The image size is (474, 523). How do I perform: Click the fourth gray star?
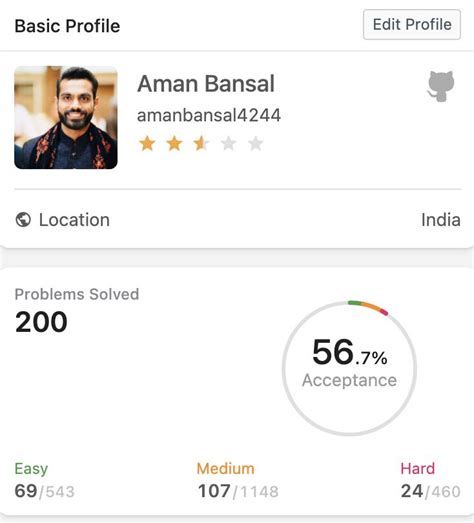(228, 144)
